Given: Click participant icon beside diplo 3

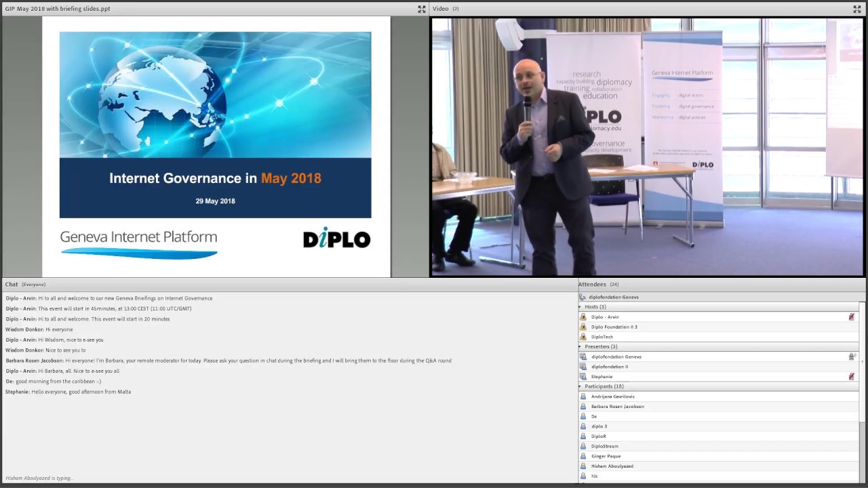Looking at the screenshot, I should [583, 426].
